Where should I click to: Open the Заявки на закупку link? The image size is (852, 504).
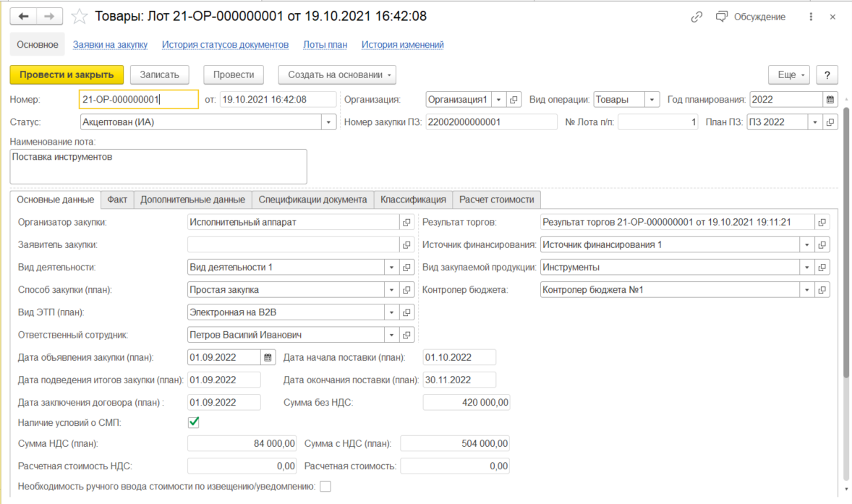click(110, 45)
